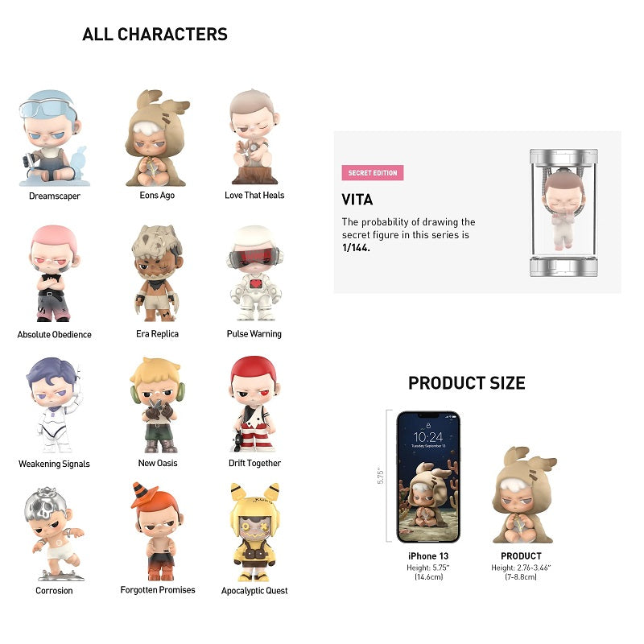Click the Apocalyptic Quest name label
Viewport: 644px width, 644px height.
[x=254, y=591]
